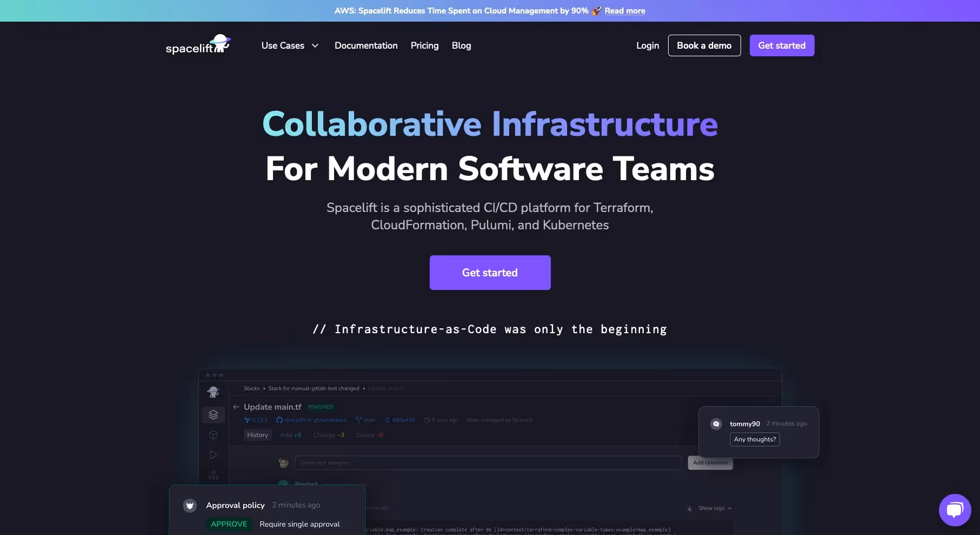Click the download icon beside Show logs
This screenshot has height=535, width=980.
[x=689, y=508]
